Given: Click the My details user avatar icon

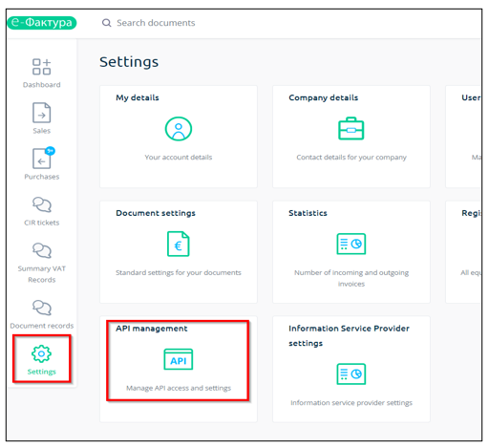Looking at the screenshot, I should click(179, 129).
